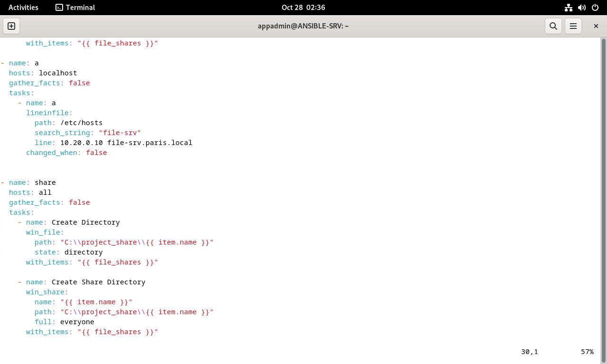Click the volume speaker icon
The height and width of the screenshot is (364, 607).
point(582,8)
